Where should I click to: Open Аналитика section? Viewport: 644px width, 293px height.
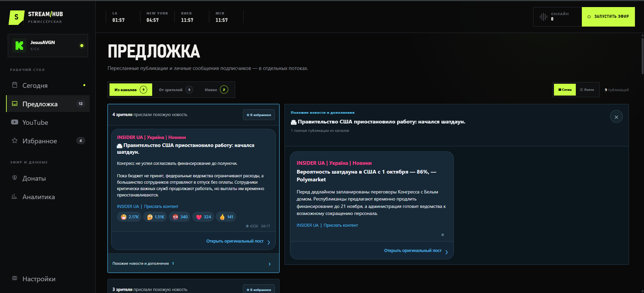click(48, 196)
